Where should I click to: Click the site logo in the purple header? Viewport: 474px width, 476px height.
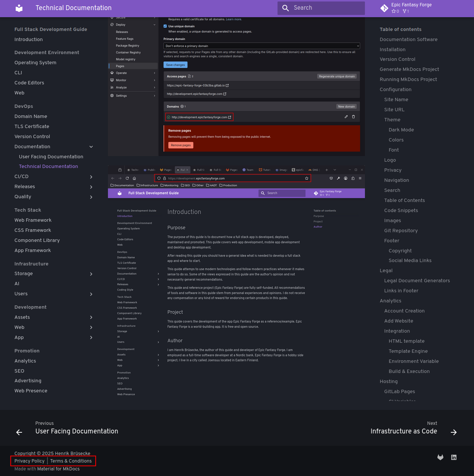pyautogui.click(x=19, y=8)
